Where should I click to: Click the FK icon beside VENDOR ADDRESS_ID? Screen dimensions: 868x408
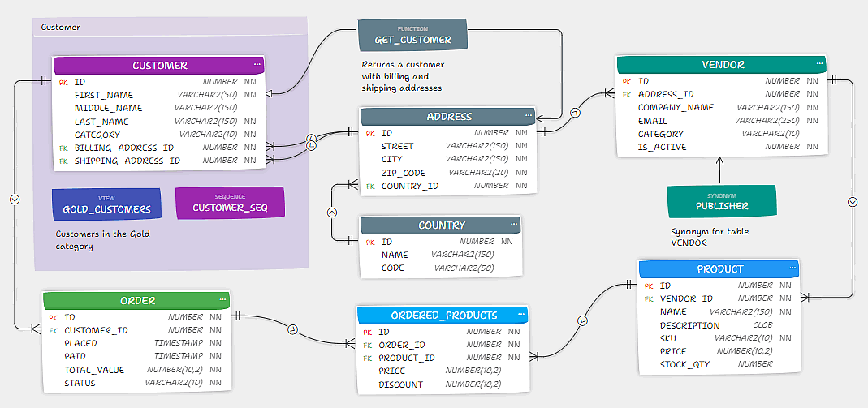click(x=627, y=95)
